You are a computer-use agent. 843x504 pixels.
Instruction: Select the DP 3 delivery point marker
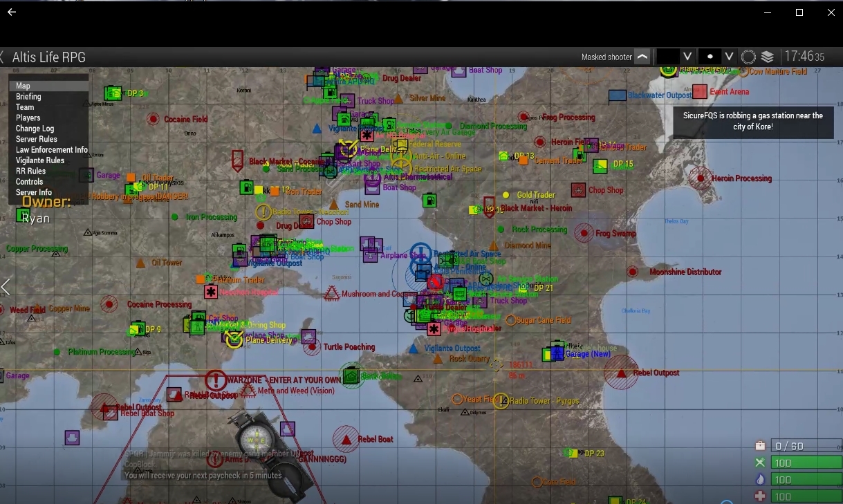coord(113,93)
